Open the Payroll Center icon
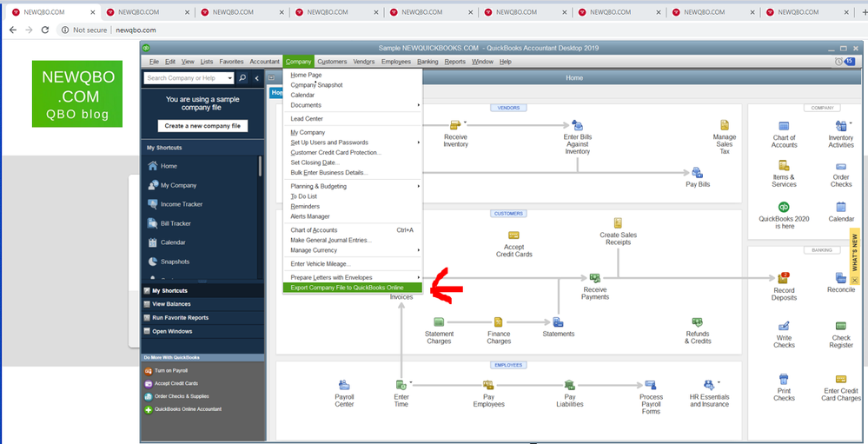The image size is (868, 444). pos(344,385)
